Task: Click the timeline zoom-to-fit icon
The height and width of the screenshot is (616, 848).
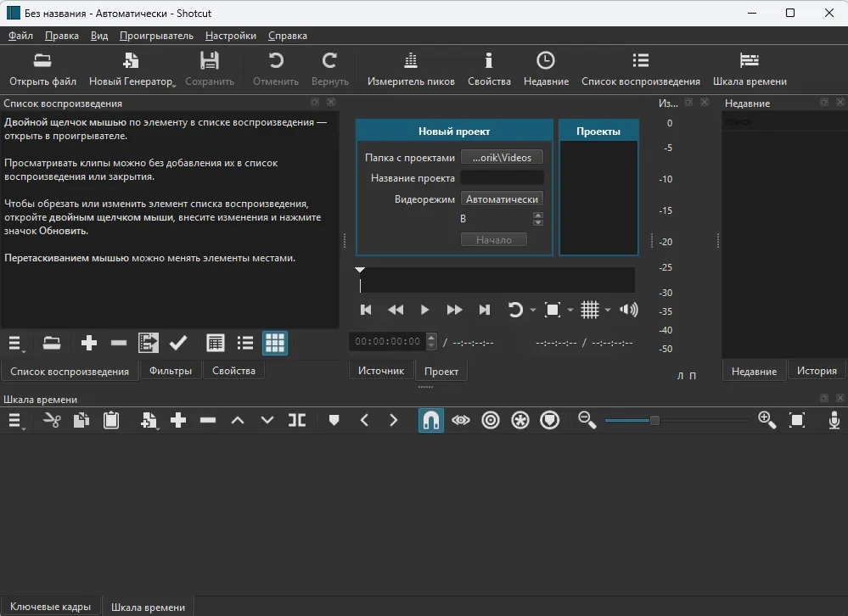Action: point(797,420)
